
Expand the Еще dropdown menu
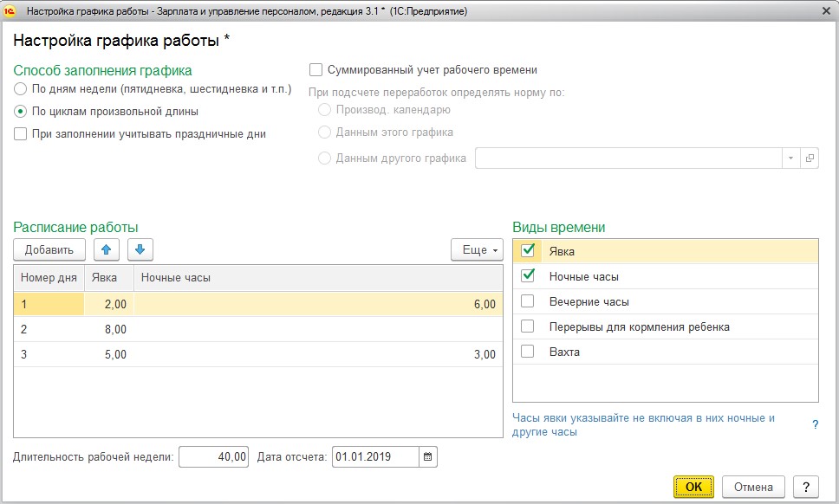[x=477, y=249]
